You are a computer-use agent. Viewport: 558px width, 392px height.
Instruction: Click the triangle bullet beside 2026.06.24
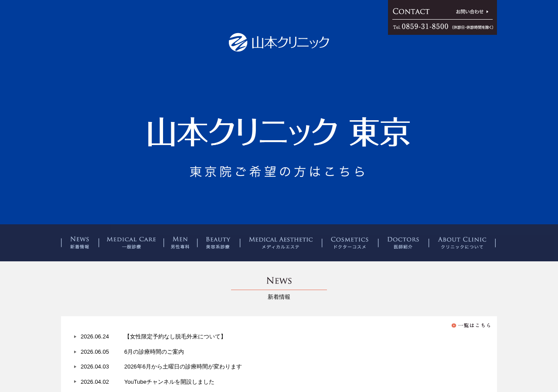click(x=75, y=337)
